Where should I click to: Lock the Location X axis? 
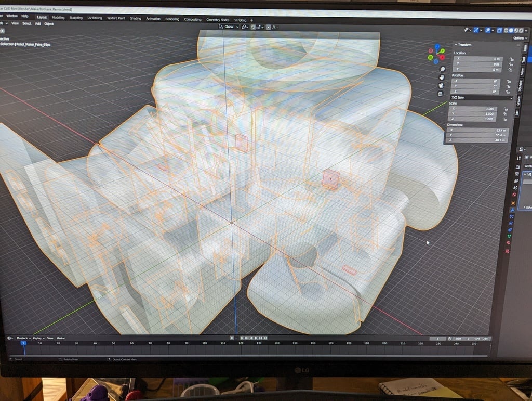[511, 59]
